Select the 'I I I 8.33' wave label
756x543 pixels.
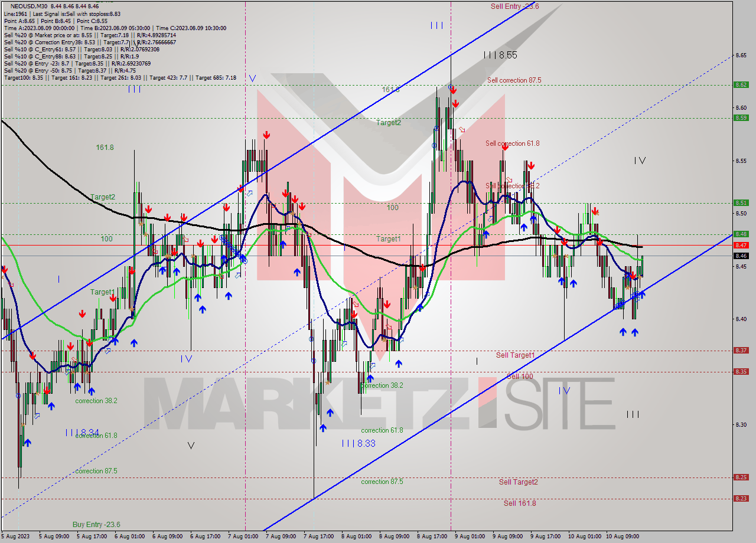pyautogui.click(x=359, y=443)
